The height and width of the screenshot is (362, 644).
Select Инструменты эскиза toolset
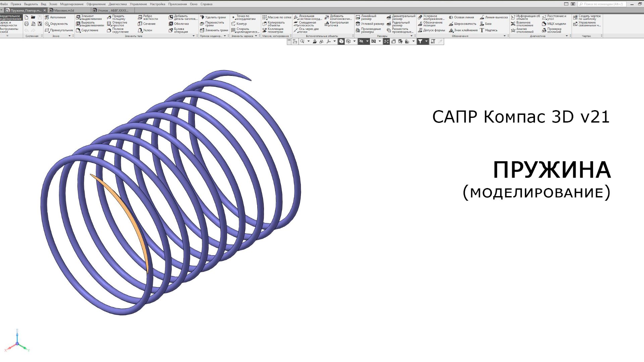click(x=9, y=30)
